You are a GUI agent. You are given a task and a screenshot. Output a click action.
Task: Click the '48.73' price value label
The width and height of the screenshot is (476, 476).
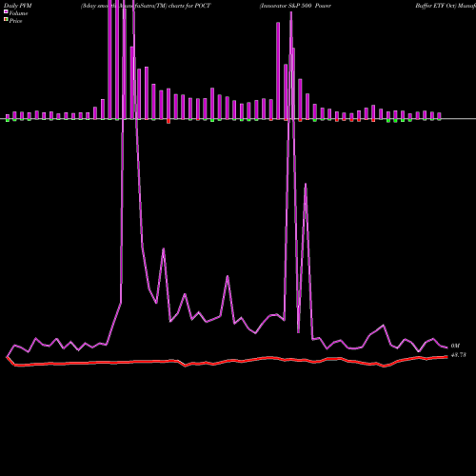(459, 355)
